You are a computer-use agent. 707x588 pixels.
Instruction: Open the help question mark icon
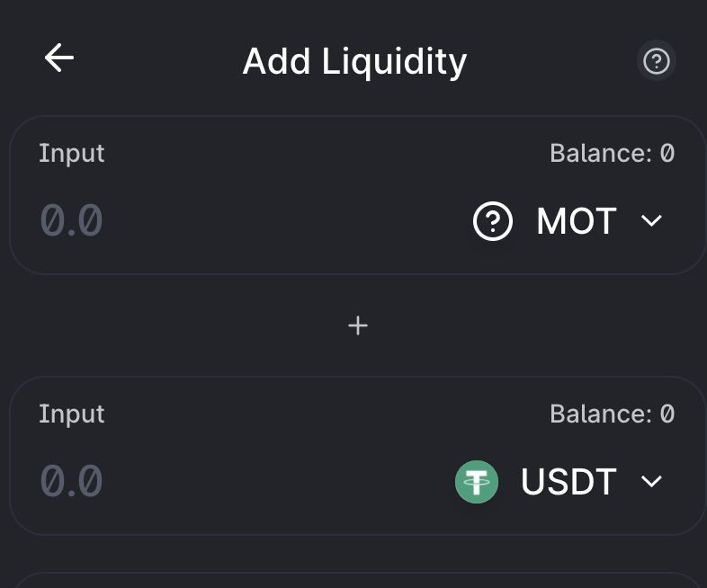click(x=657, y=61)
